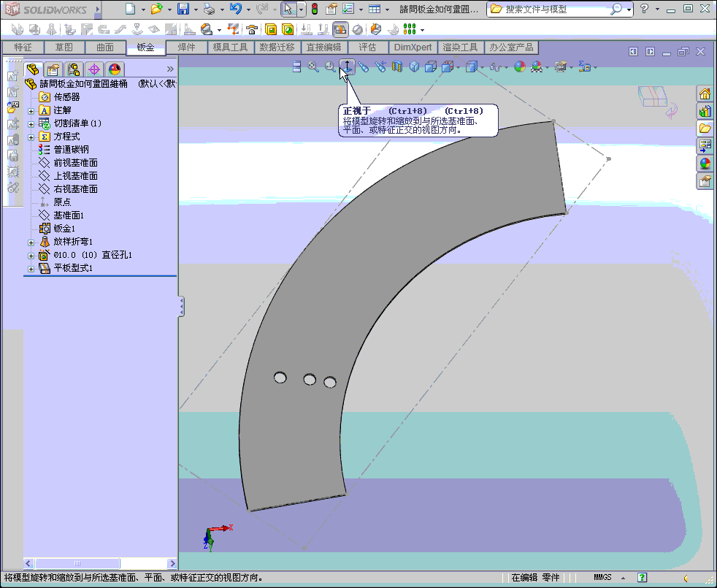
Task: Expand the 切割清单(1) tree node
Action: pos(31,124)
